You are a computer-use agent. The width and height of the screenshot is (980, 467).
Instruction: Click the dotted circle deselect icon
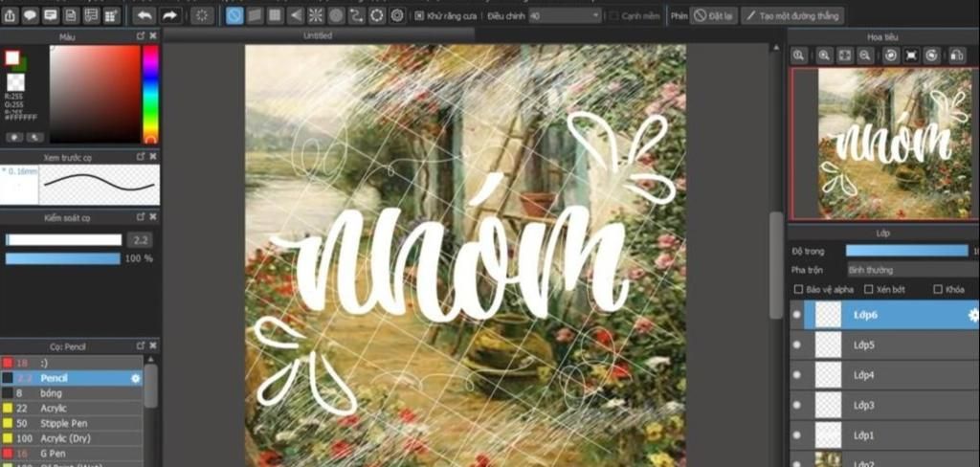(x=202, y=15)
